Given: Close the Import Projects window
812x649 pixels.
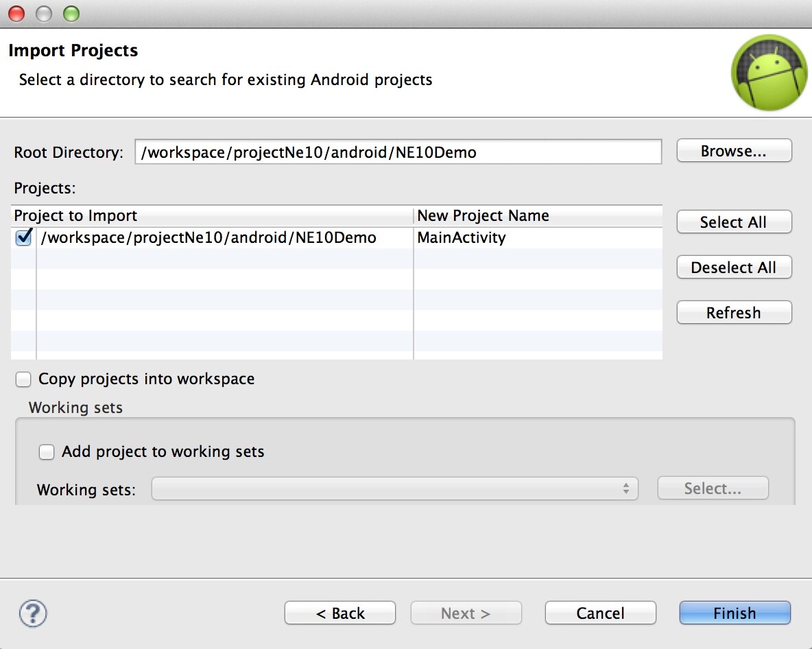Looking at the screenshot, I should point(16,13).
